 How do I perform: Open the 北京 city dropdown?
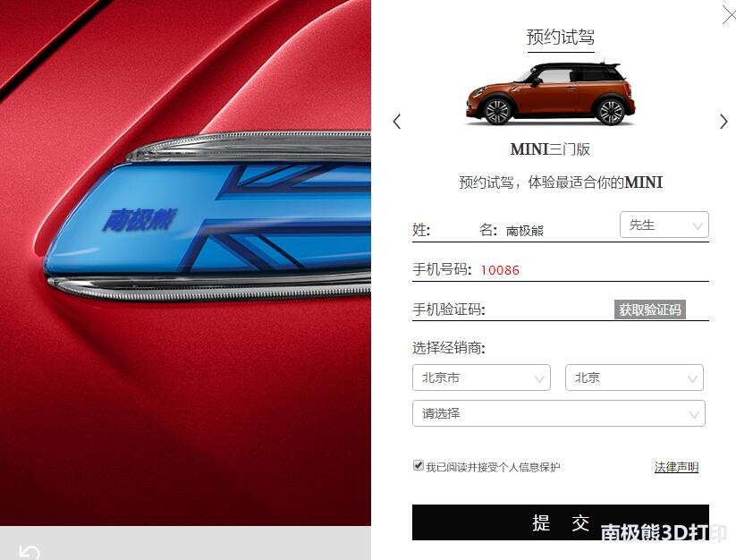634,378
